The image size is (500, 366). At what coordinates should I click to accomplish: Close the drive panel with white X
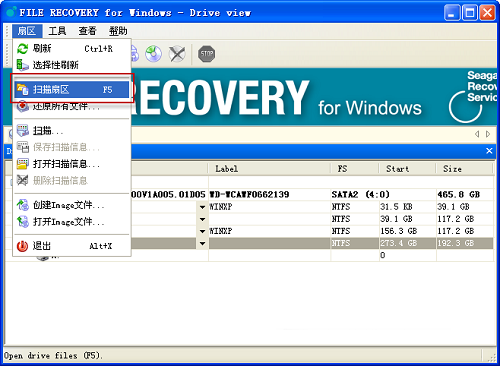[x=489, y=151]
